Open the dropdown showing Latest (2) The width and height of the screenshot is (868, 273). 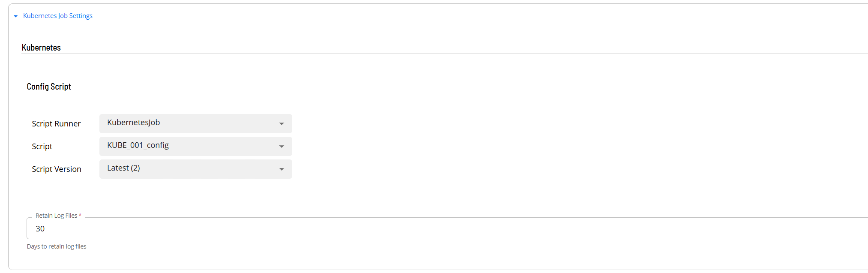pyautogui.click(x=189, y=169)
